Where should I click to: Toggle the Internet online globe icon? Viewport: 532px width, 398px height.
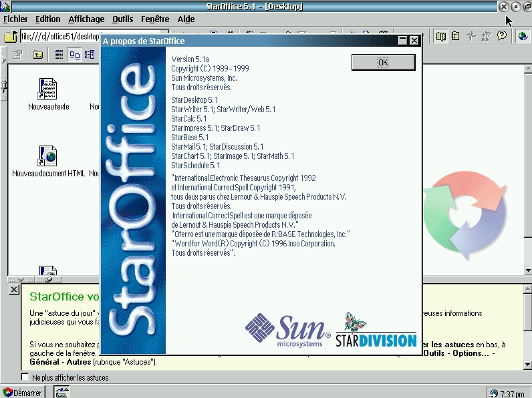(x=523, y=36)
